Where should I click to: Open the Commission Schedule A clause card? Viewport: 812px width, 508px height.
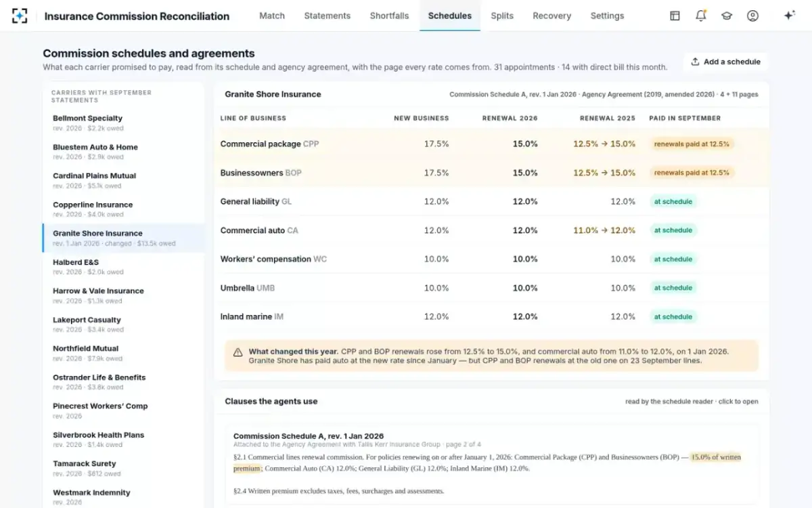click(492, 465)
